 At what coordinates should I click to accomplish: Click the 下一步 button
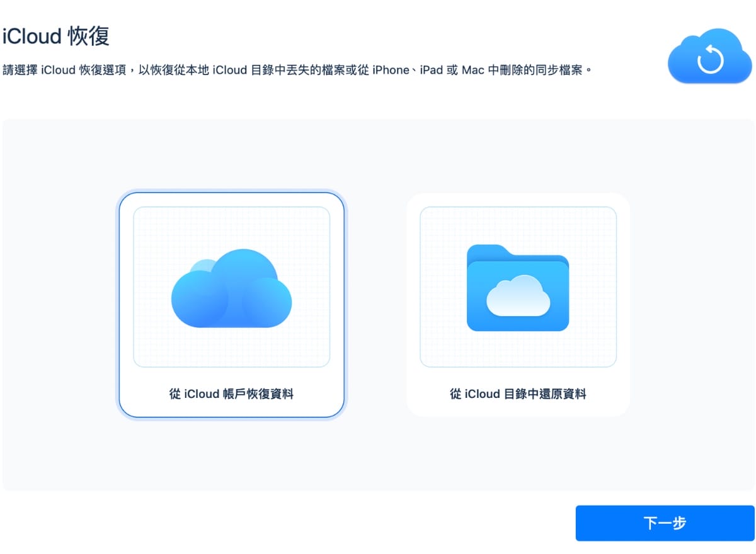(665, 523)
